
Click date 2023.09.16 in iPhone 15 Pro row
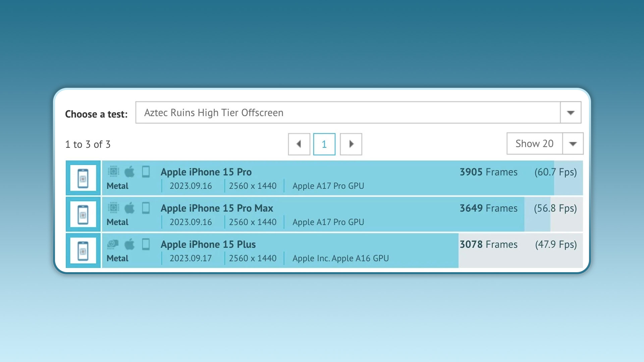(191, 186)
